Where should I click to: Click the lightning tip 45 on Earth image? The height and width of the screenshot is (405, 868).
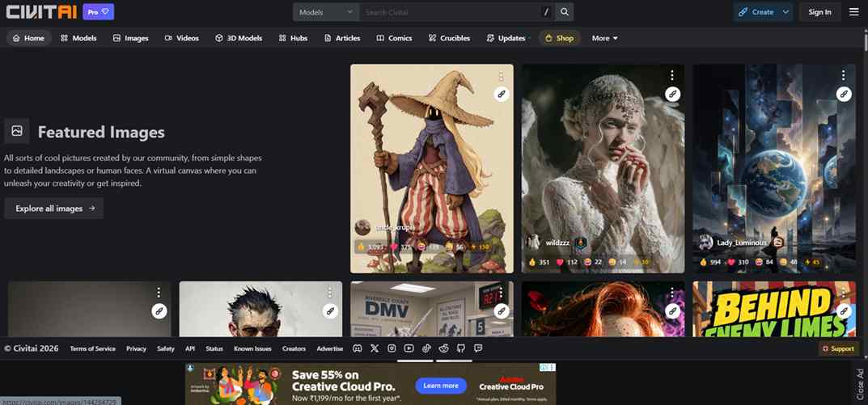click(x=811, y=262)
